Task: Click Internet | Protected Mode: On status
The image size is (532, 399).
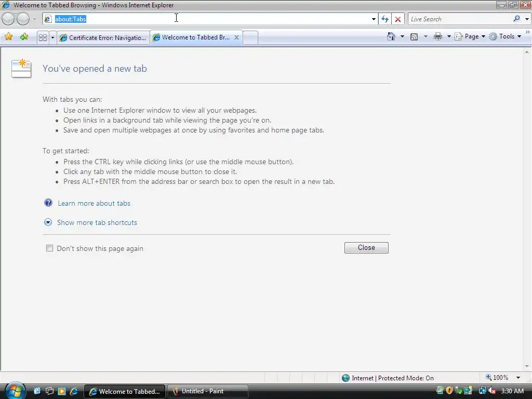Action: pos(393,378)
